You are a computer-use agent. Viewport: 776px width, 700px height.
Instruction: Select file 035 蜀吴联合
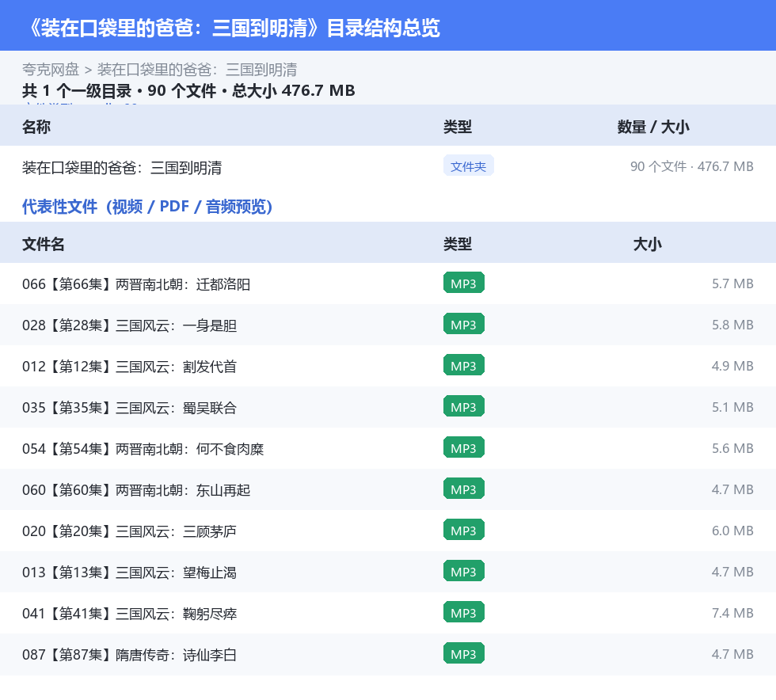[388, 407]
